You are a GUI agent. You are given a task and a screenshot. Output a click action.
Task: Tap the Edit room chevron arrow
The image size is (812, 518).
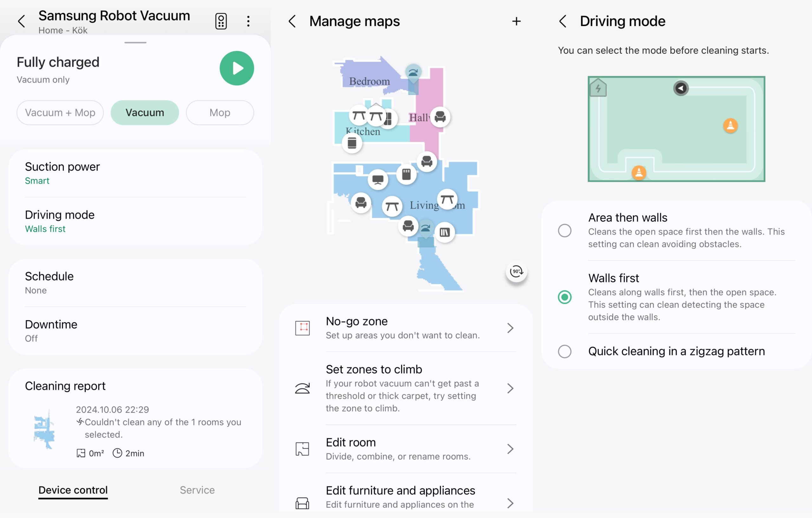click(x=511, y=449)
